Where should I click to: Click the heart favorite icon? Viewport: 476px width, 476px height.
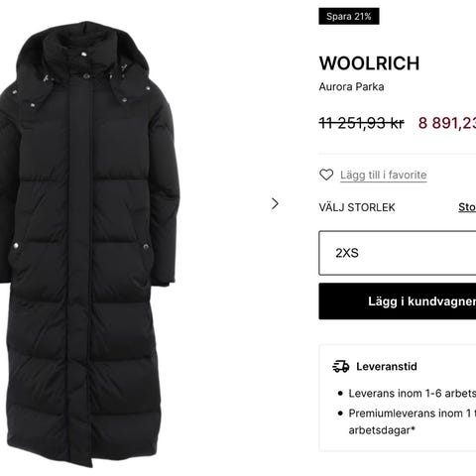click(326, 175)
